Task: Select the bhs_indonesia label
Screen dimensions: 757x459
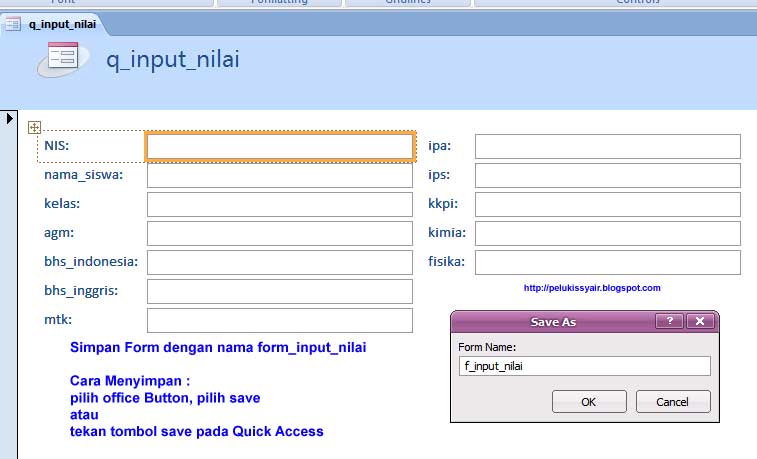Action: pyautogui.click(x=91, y=261)
